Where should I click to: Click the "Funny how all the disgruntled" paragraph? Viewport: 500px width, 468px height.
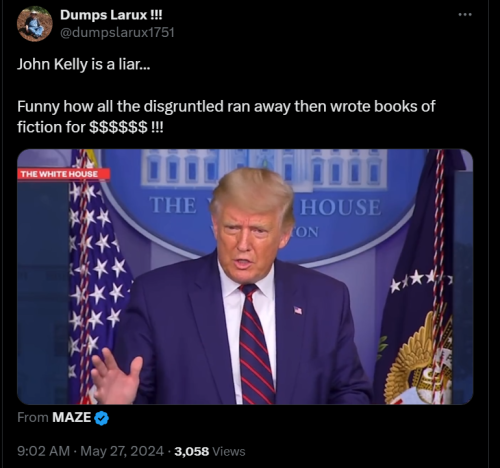[x=226, y=117]
